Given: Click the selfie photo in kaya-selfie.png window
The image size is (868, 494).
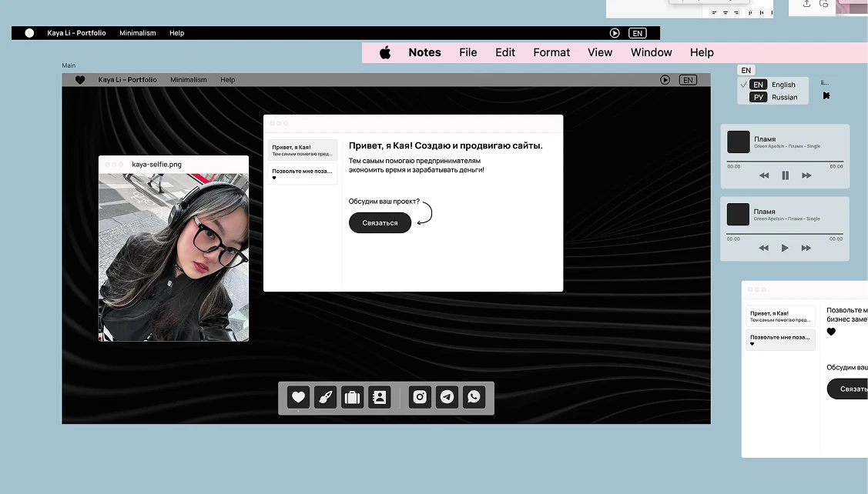Looking at the screenshot, I should (174, 257).
